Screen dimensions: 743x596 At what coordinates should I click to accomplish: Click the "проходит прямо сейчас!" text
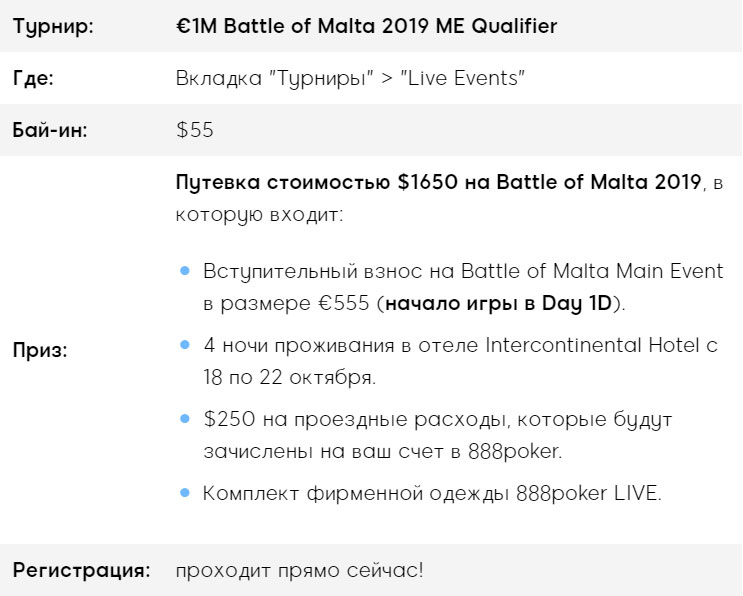click(299, 571)
